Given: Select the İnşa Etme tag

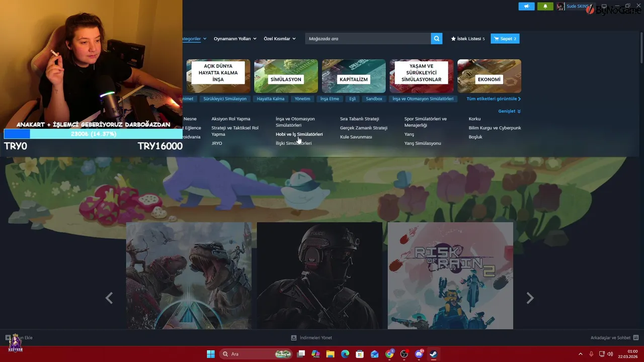Looking at the screenshot, I should click(330, 99).
